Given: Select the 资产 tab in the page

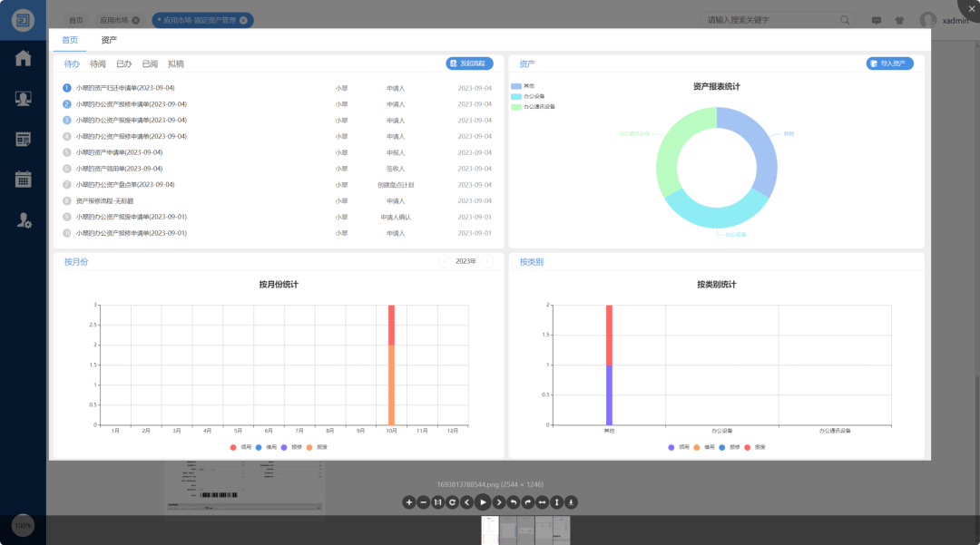Looking at the screenshot, I should pos(109,40).
